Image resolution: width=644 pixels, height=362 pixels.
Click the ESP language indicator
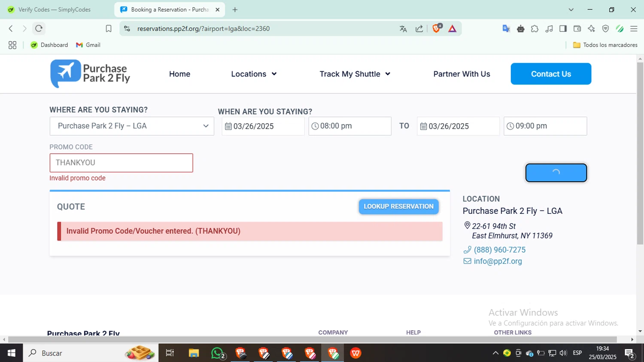click(577, 353)
